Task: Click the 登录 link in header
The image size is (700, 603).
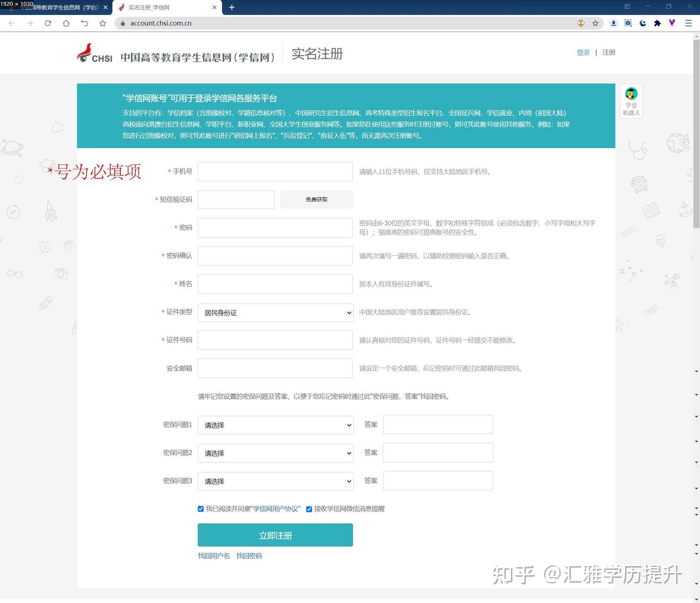Action: [583, 53]
